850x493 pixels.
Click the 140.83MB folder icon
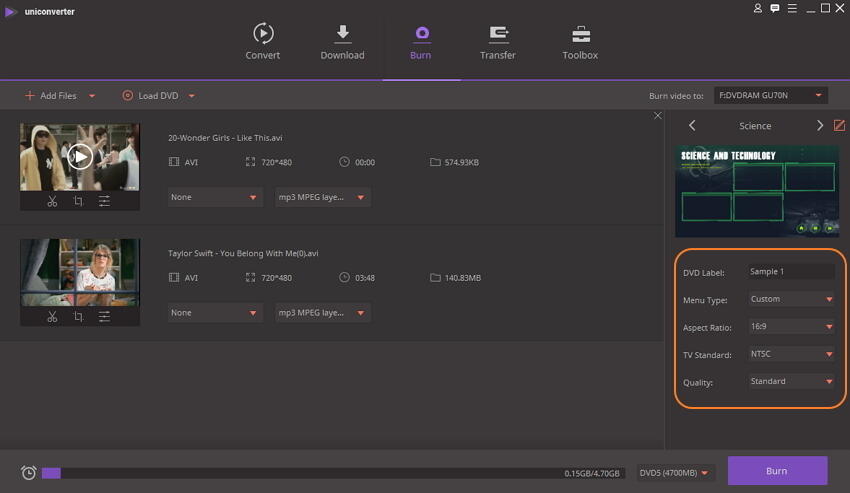click(x=435, y=278)
